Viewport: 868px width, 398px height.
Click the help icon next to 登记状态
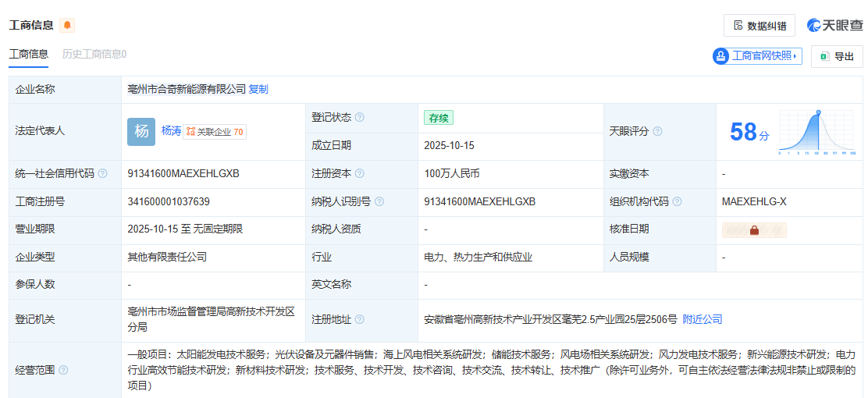click(359, 118)
